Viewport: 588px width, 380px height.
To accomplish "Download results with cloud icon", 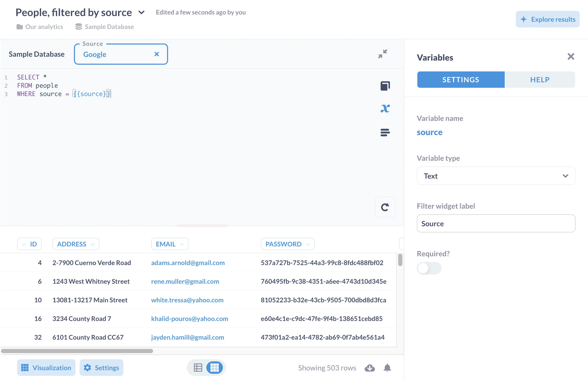I will (x=370, y=368).
